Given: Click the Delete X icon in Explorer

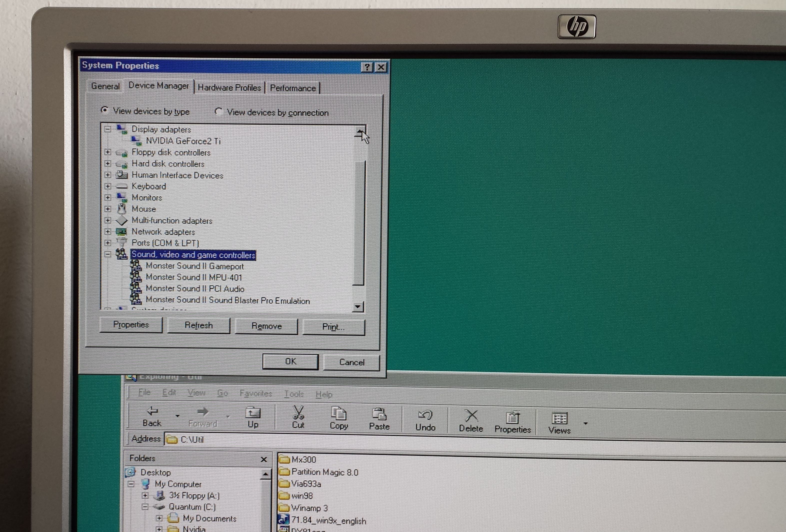Looking at the screenshot, I should click(x=471, y=415).
